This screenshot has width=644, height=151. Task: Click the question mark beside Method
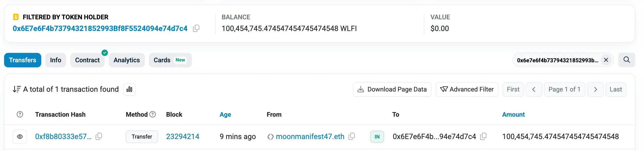coord(153,115)
